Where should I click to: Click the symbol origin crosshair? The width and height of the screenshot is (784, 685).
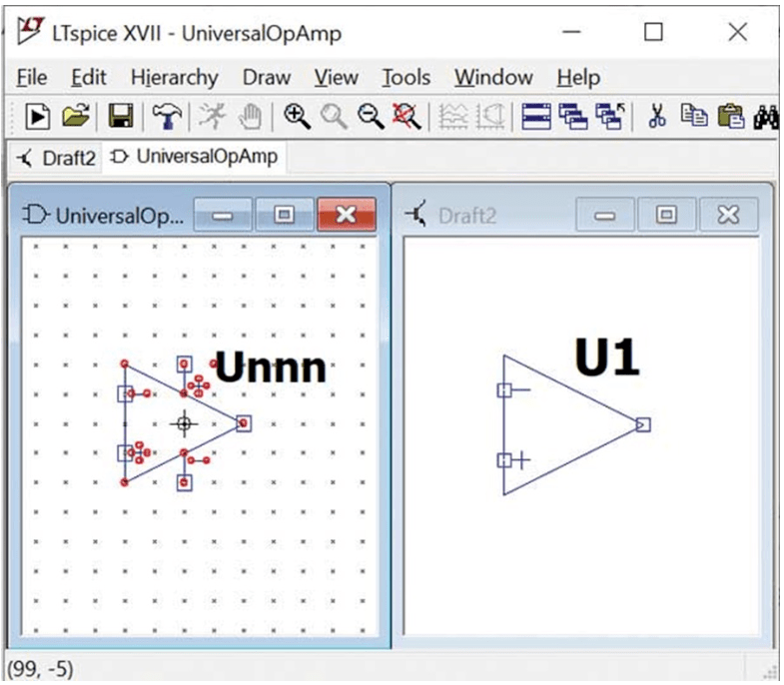(184, 424)
